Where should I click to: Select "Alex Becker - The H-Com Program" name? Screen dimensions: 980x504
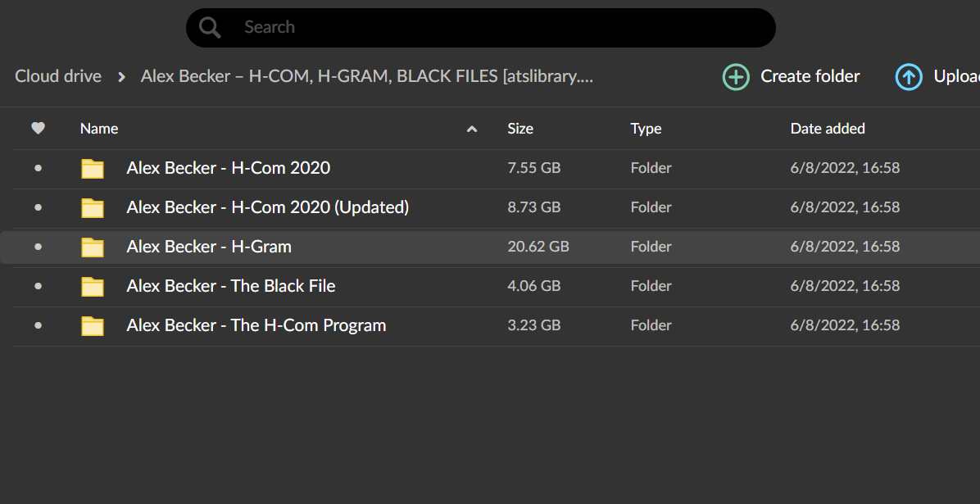coord(256,325)
